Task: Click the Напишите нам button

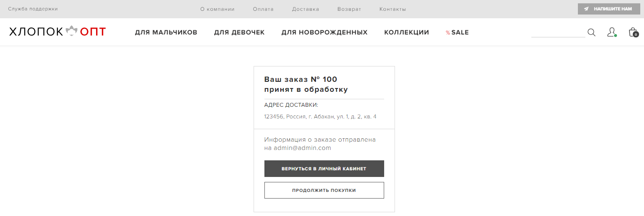Action: pos(608,9)
